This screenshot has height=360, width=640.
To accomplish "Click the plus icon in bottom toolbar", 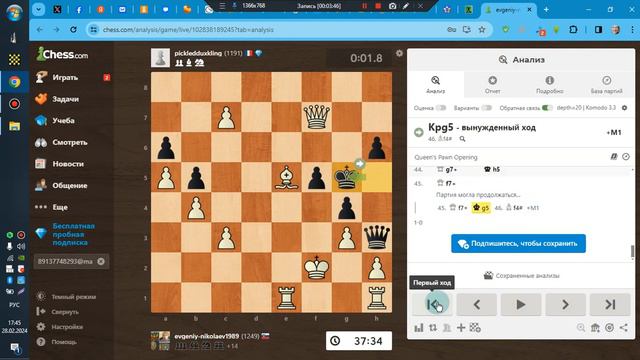I will click(461, 328).
